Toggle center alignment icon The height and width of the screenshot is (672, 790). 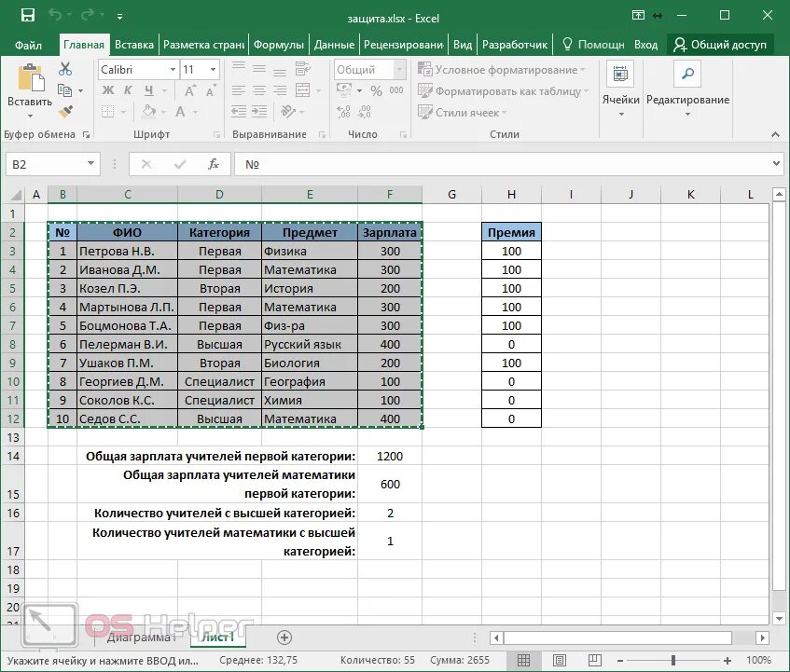click(x=259, y=90)
